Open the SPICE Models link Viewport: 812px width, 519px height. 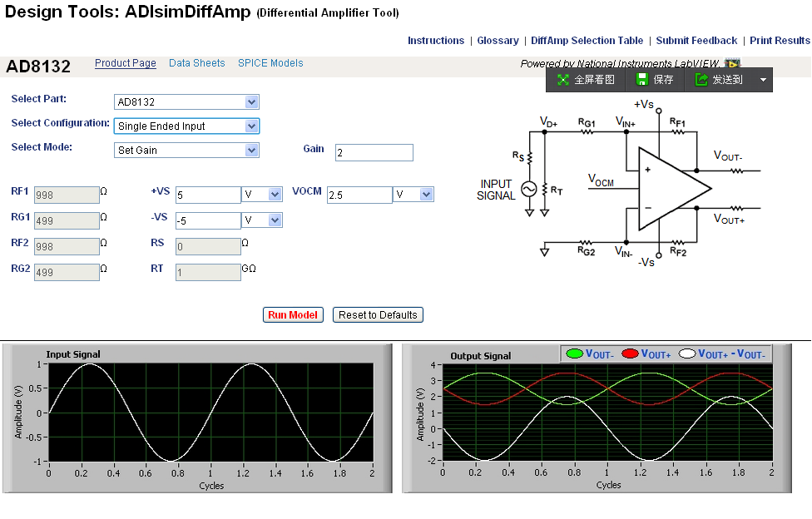click(x=270, y=63)
